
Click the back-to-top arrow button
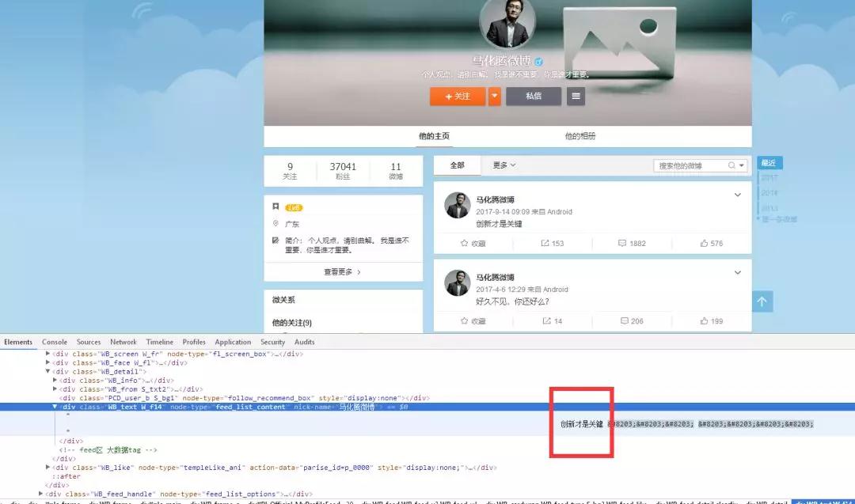(762, 301)
